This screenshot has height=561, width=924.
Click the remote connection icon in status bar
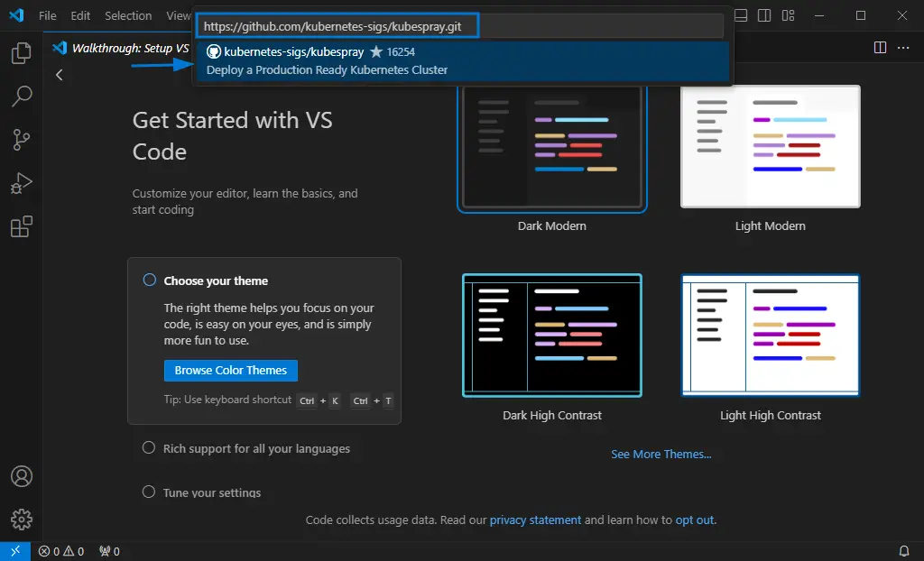coord(14,551)
